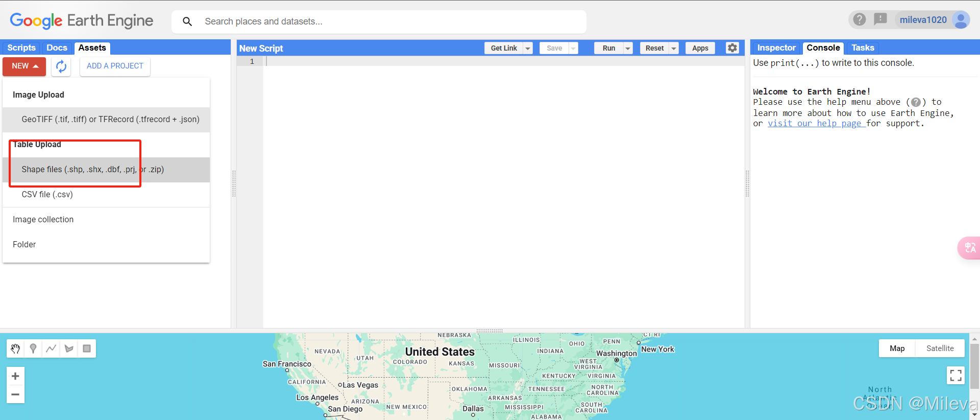Create a new Folder asset
This screenshot has width=980, height=420.
106,245
